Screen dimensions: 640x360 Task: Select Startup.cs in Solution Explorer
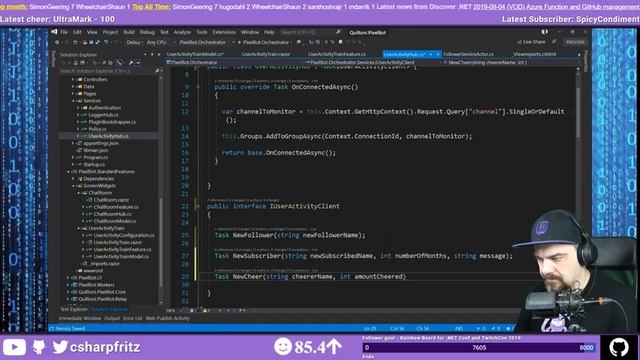pyautogui.click(x=94, y=164)
